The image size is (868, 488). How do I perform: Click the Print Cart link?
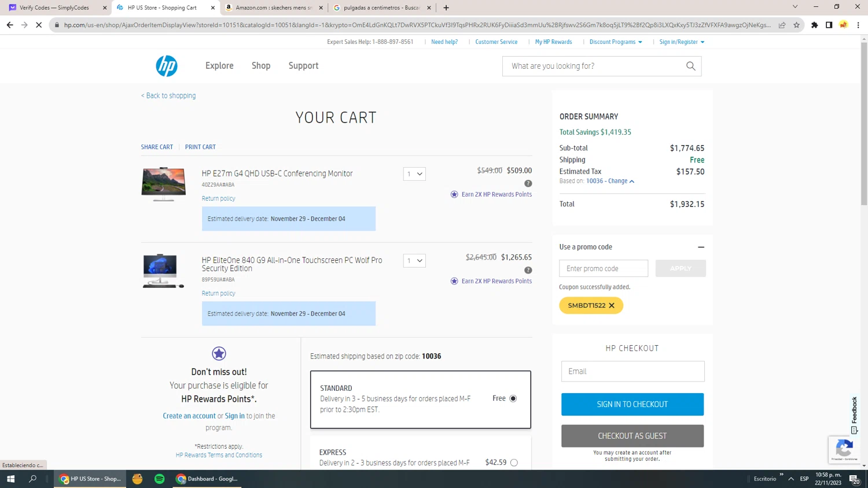click(200, 147)
